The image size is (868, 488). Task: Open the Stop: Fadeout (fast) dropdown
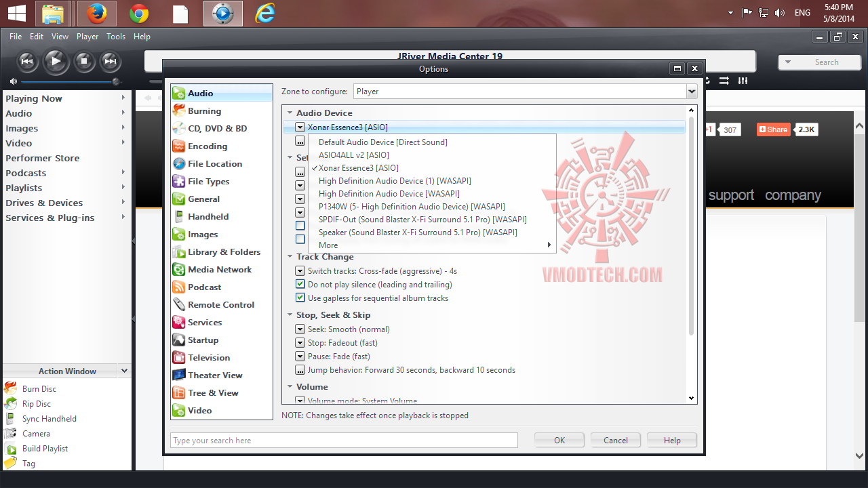pyautogui.click(x=300, y=342)
